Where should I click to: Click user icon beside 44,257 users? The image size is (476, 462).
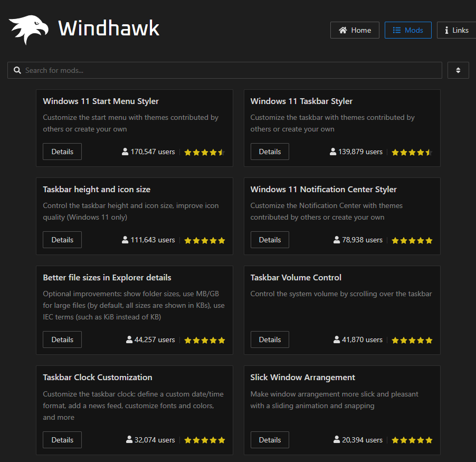[x=129, y=340]
